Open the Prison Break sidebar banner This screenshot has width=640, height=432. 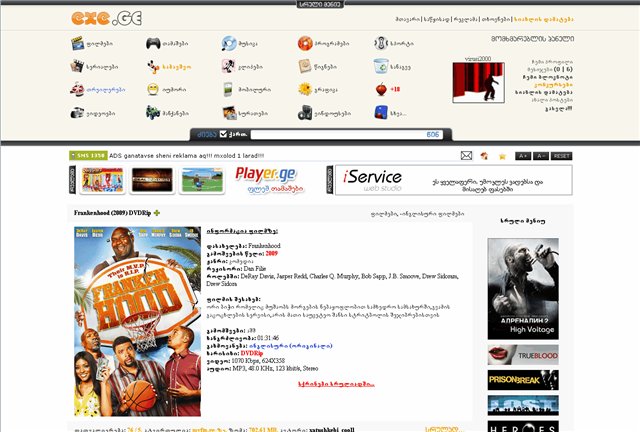(523, 380)
